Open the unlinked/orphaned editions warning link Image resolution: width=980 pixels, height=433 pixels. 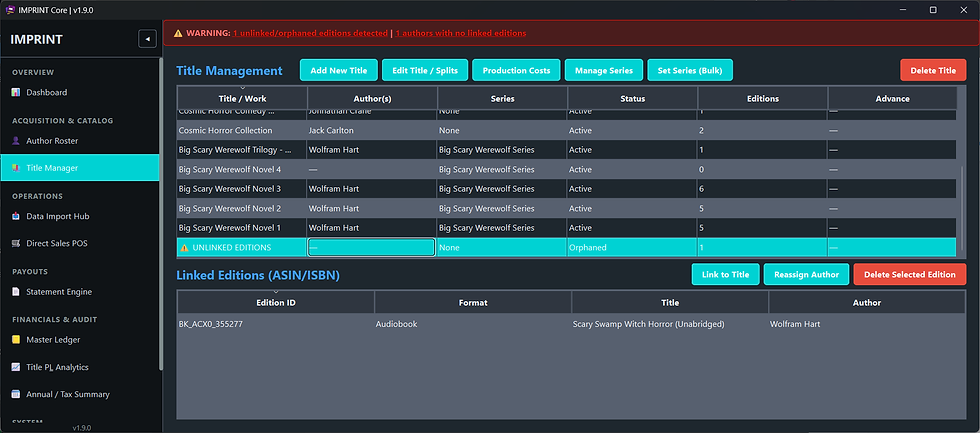pos(310,33)
